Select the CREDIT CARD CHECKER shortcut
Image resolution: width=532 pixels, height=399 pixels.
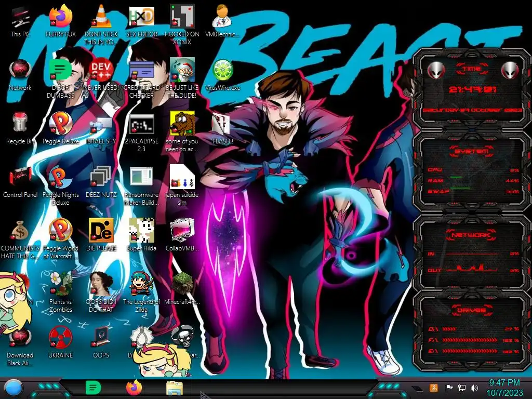[142, 79]
